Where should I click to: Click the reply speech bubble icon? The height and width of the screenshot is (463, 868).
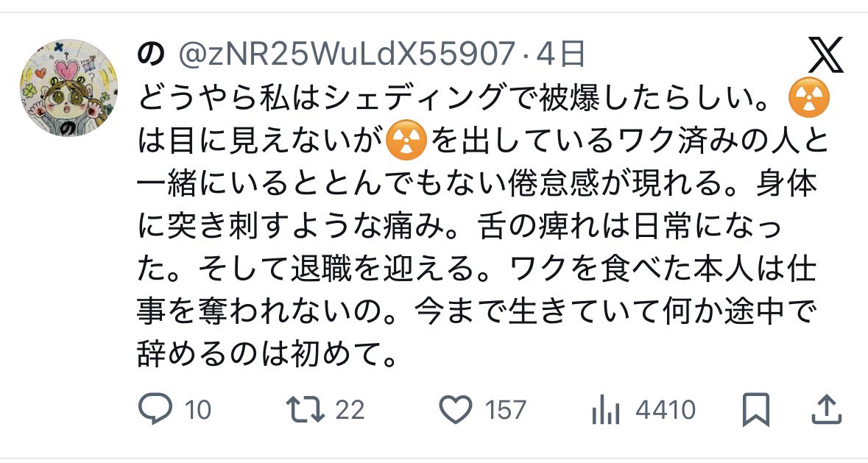(155, 409)
